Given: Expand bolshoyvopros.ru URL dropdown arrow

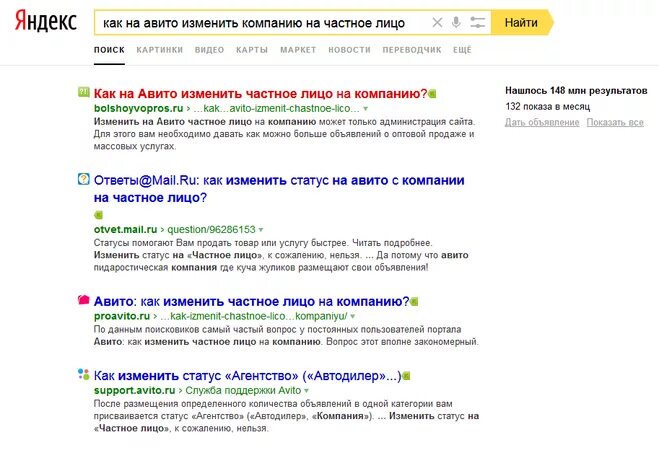Looking at the screenshot, I should [x=366, y=109].
